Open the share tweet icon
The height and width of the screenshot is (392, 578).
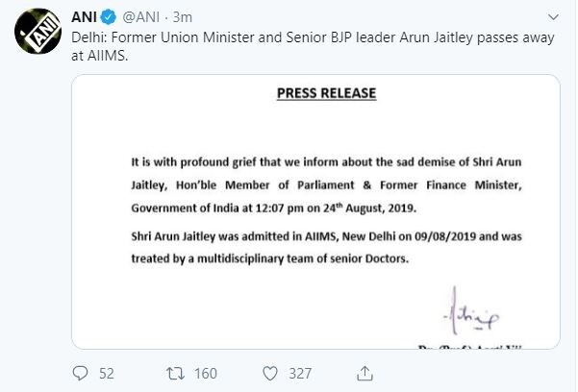365,371
